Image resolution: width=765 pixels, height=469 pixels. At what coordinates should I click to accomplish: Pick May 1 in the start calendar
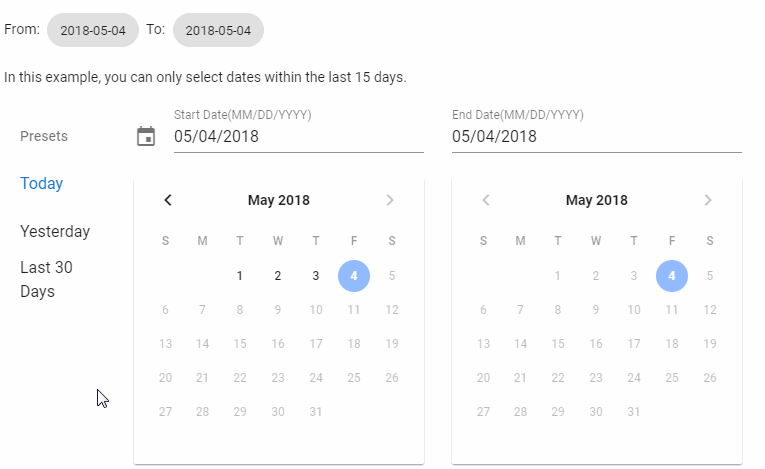point(240,276)
